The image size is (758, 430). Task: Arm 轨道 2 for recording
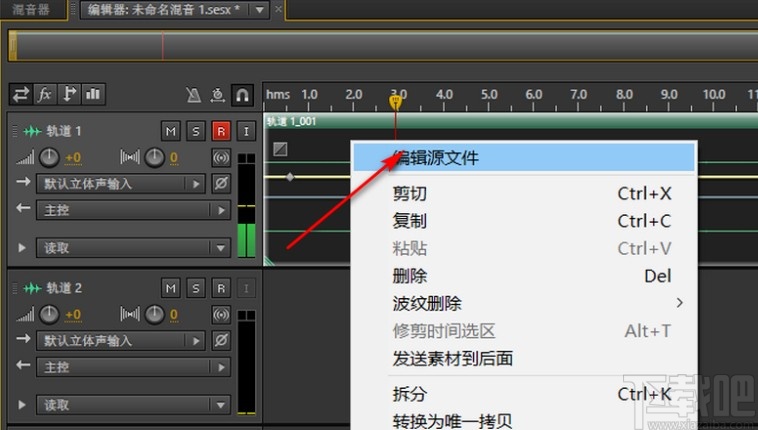(221, 288)
